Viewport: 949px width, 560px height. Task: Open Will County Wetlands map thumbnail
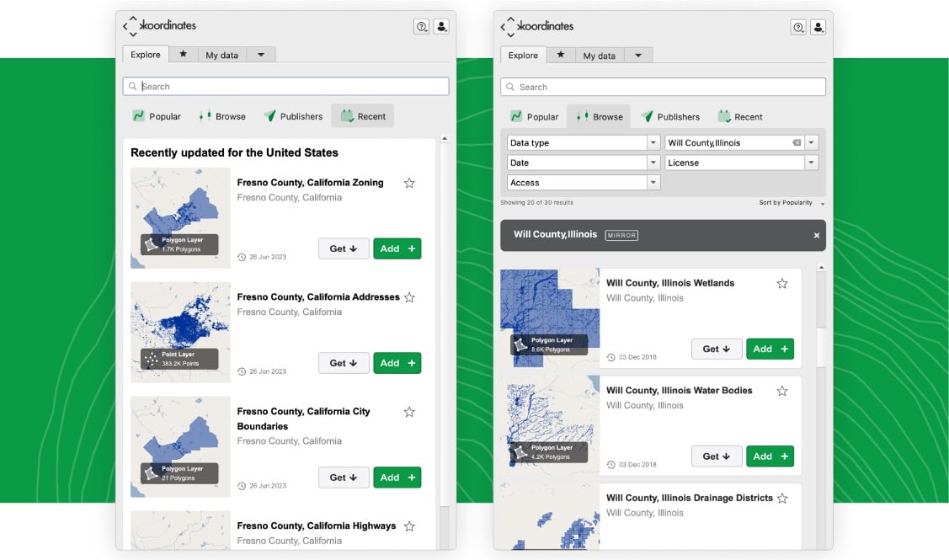(x=550, y=317)
